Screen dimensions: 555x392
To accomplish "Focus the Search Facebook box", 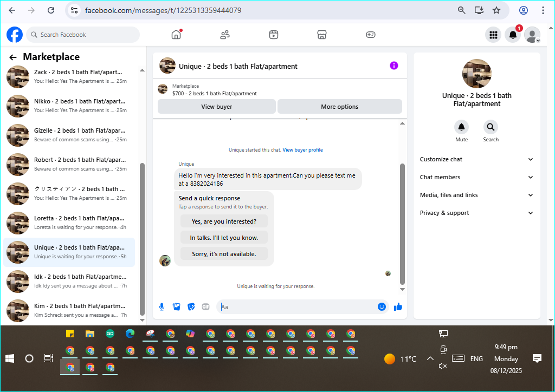I will pos(83,35).
